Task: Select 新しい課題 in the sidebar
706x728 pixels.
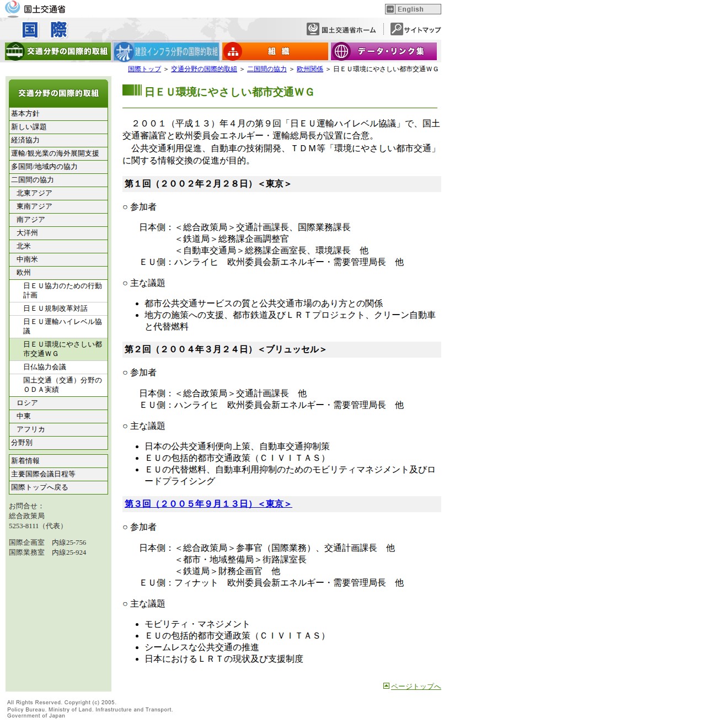Action: point(58,127)
